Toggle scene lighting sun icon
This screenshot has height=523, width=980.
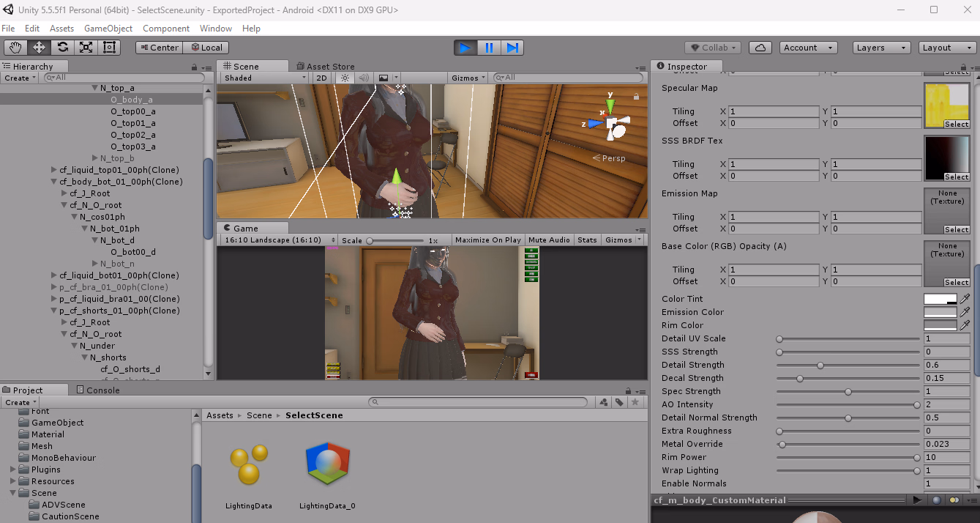tap(345, 78)
